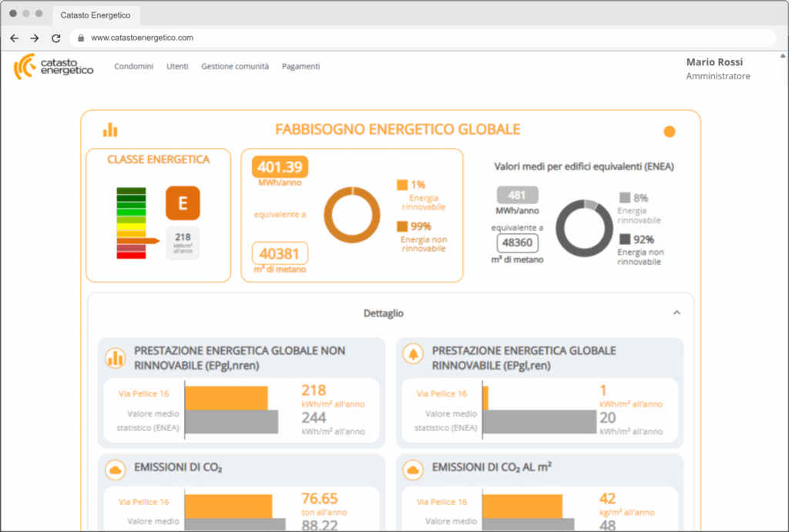Click the cloud icon next to Emissioni di CO₂

tap(116, 470)
